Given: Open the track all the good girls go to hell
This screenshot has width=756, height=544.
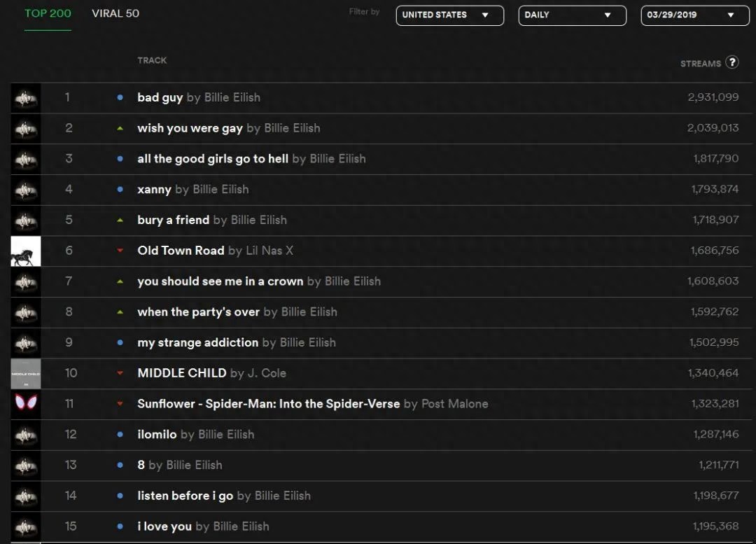Looking at the screenshot, I should (x=213, y=159).
